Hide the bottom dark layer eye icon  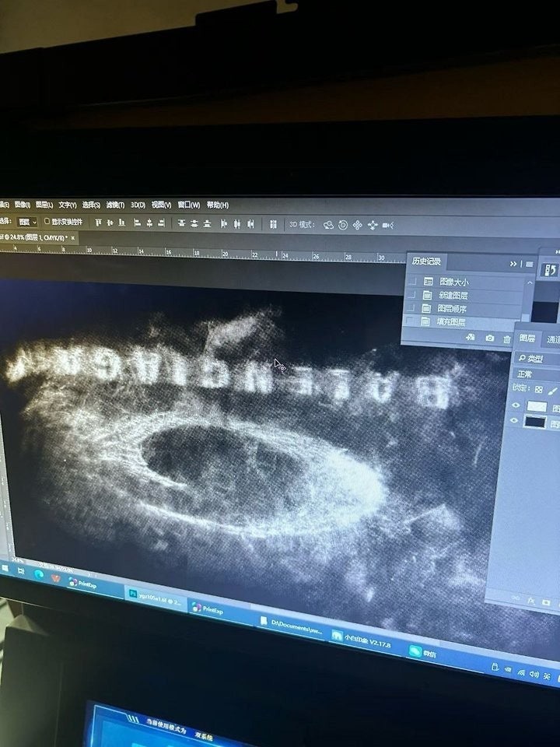click(514, 420)
